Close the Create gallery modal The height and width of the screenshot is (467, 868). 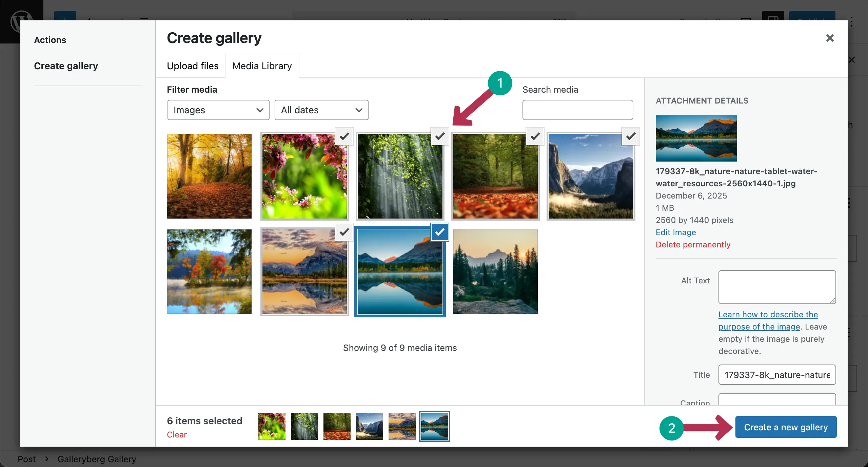[x=830, y=38]
